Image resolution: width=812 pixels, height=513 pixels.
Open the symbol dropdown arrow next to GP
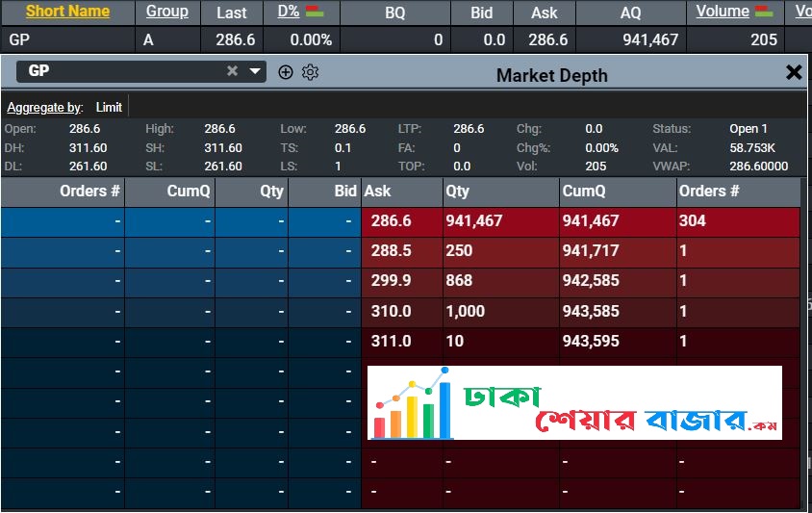point(255,71)
